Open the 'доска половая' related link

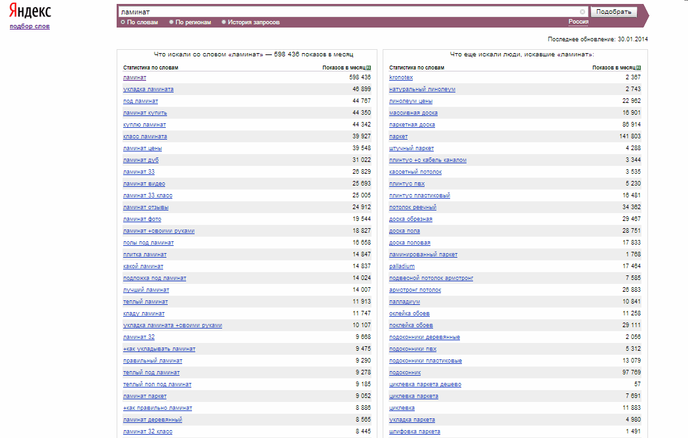(410, 243)
